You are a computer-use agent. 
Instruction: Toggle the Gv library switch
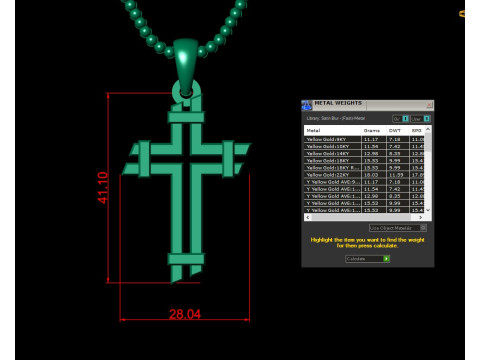tap(401, 119)
